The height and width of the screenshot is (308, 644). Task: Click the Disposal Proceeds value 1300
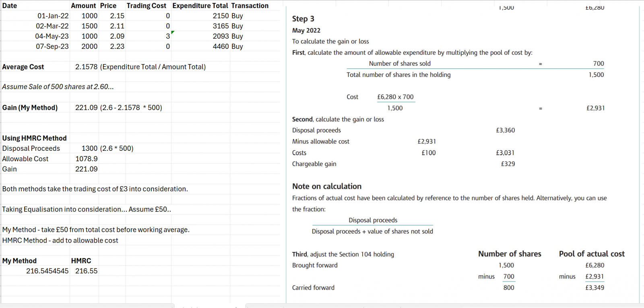point(89,148)
